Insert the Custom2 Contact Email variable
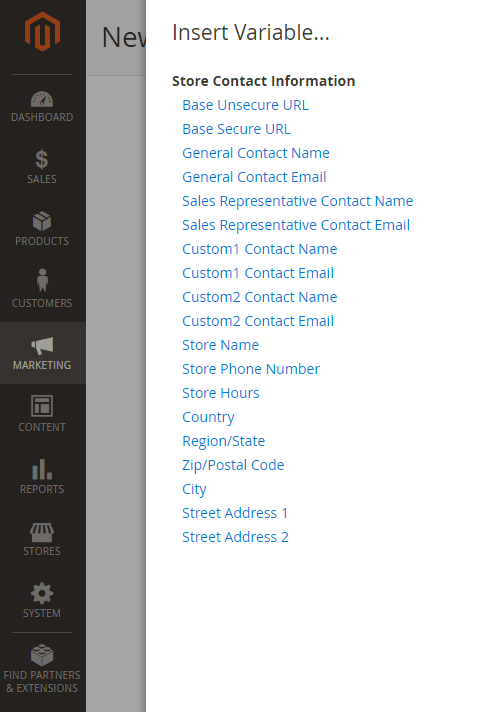The height and width of the screenshot is (712, 480). click(257, 321)
